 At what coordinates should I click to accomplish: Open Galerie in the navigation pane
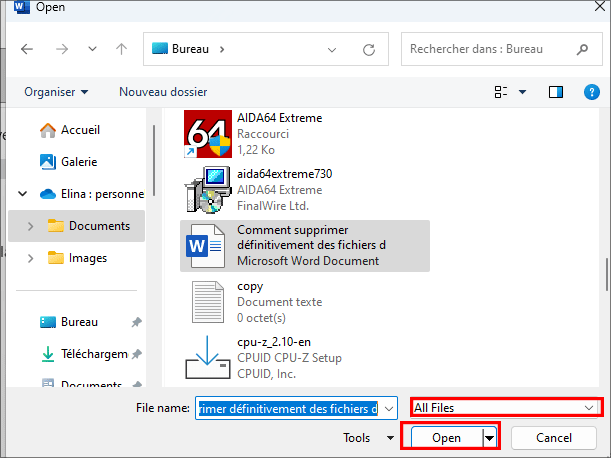pos(80,162)
